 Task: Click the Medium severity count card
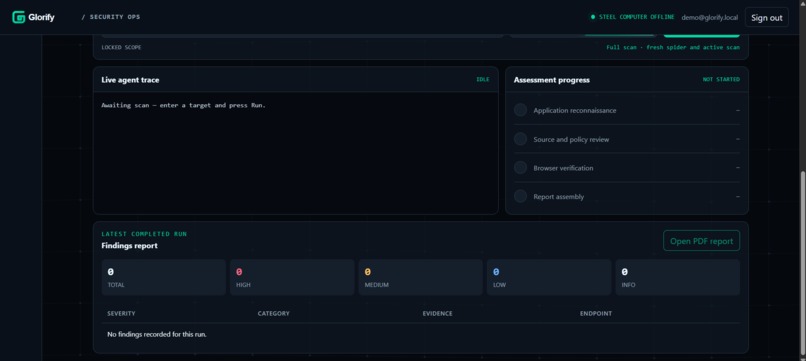(420, 277)
